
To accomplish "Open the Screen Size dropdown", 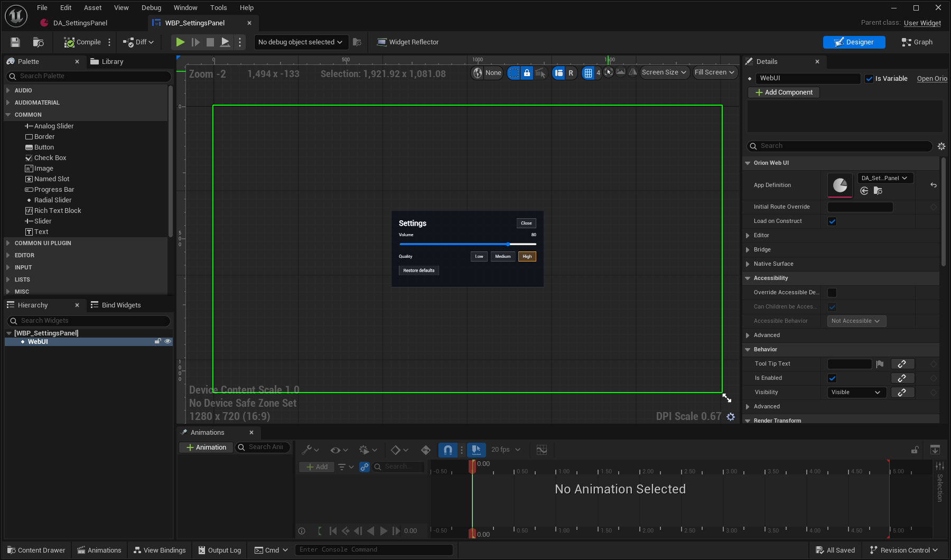I will (664, 73).
